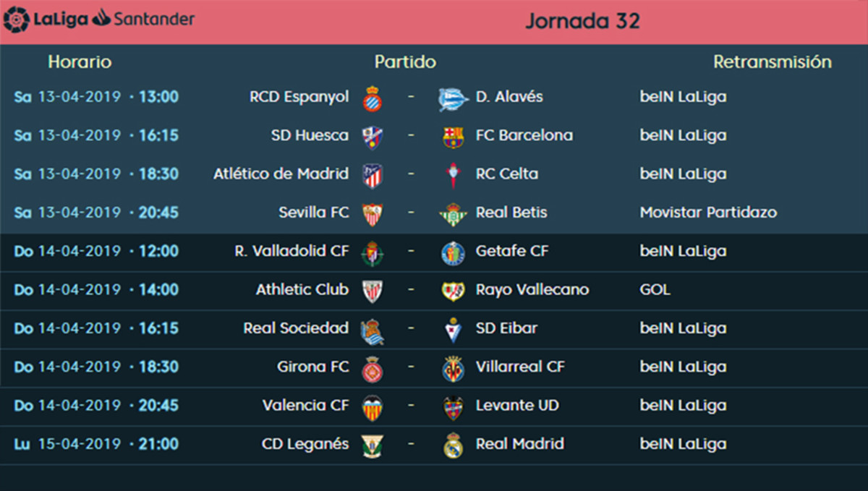Click the Atlético de Madrid crest
Viewport: 868px width, 491px height.
click(373, 175)
